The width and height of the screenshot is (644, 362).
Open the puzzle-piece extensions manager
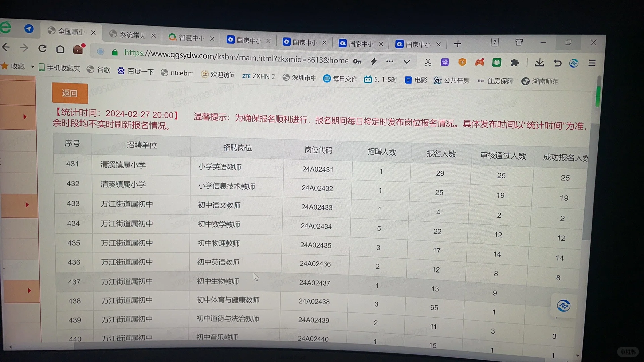click(515, 63)
